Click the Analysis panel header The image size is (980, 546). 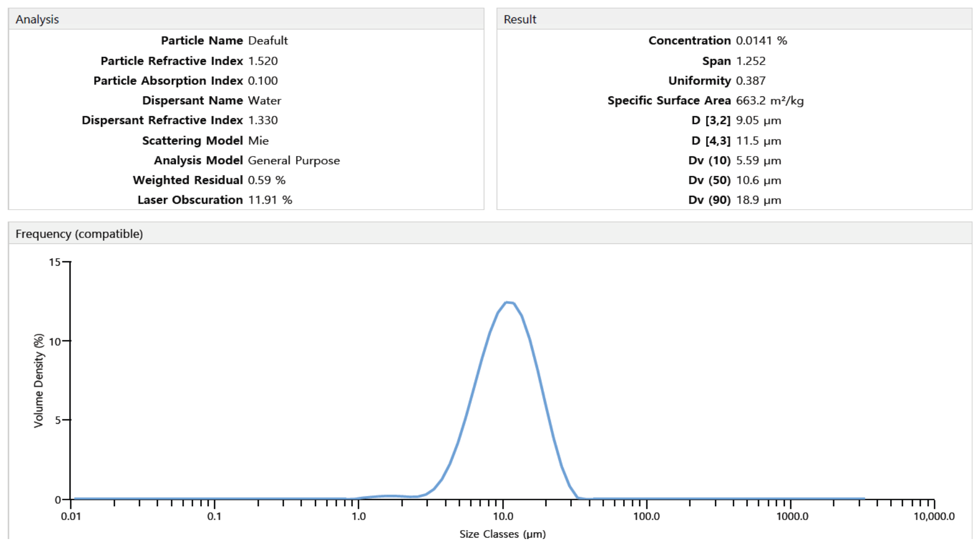(246, 19)
